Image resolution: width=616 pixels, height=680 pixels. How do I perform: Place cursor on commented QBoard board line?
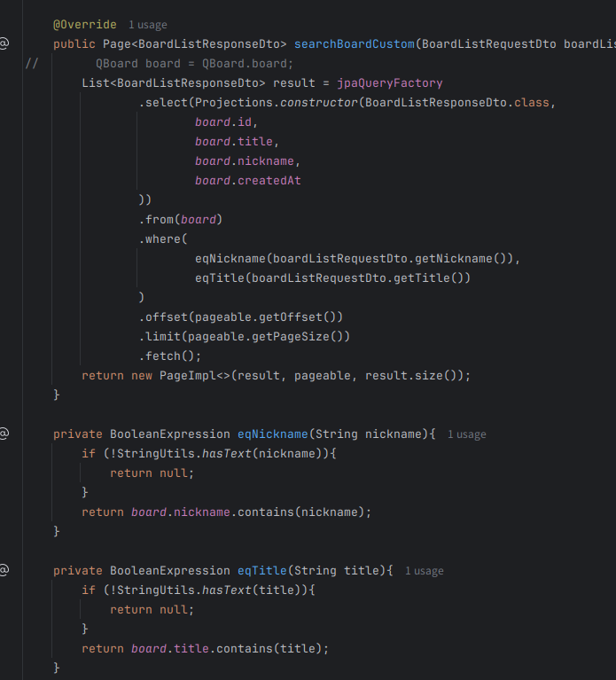click(193, 64)
